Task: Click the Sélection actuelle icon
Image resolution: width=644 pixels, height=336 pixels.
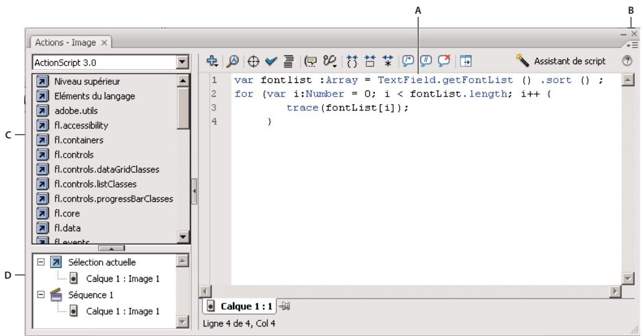Action: [56, 262]
